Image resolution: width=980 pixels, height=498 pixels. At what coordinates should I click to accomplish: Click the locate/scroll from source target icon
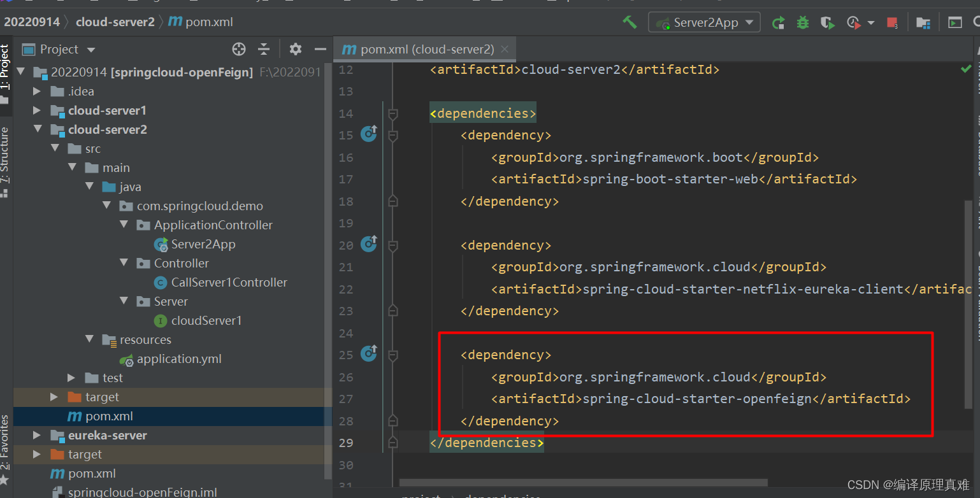pos(239,49)
